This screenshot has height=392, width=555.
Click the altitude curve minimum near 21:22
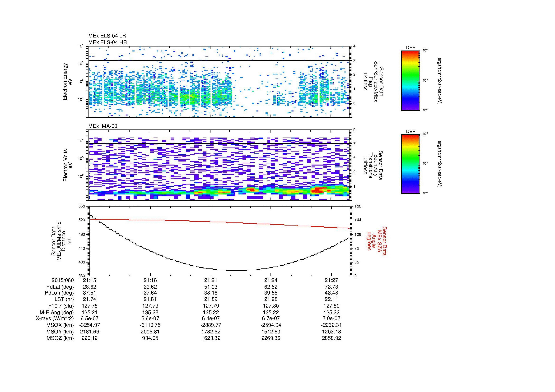[236, 271]
